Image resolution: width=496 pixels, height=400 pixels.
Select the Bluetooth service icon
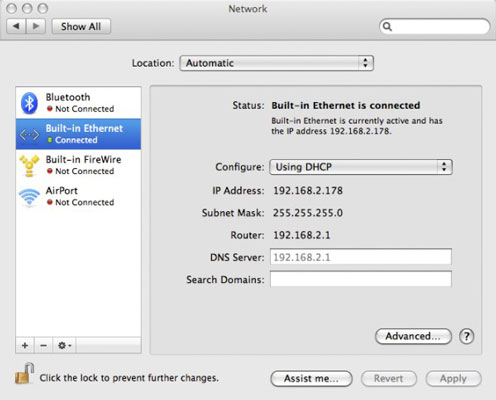click(x=29, y=103)
